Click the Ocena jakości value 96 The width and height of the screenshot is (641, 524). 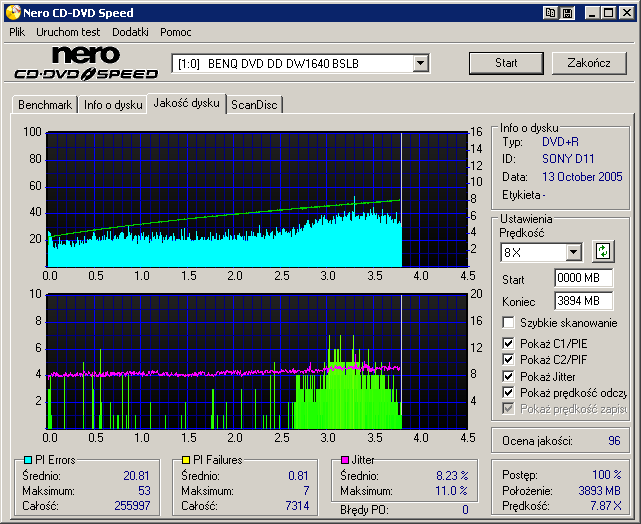point(614,441)
